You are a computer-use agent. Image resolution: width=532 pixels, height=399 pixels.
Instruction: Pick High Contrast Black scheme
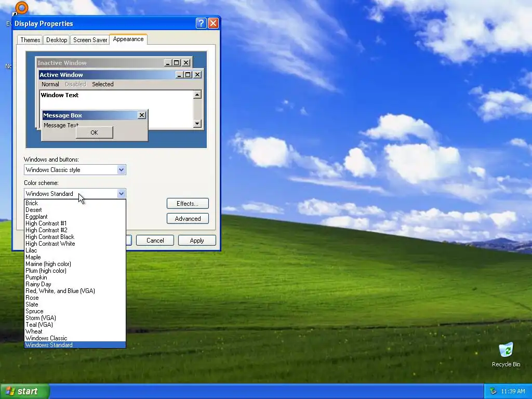point(75,237)
